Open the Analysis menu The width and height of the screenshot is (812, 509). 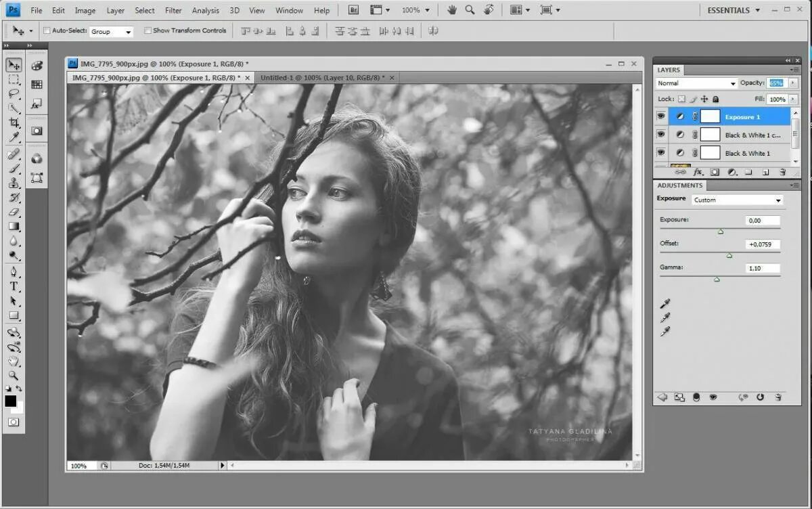coord(206,10)
